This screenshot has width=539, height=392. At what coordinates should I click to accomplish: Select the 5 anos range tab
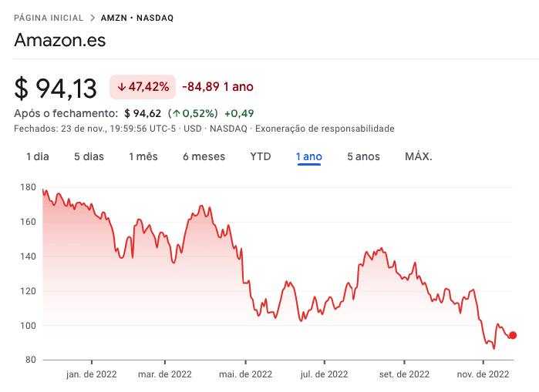(363, 156)
